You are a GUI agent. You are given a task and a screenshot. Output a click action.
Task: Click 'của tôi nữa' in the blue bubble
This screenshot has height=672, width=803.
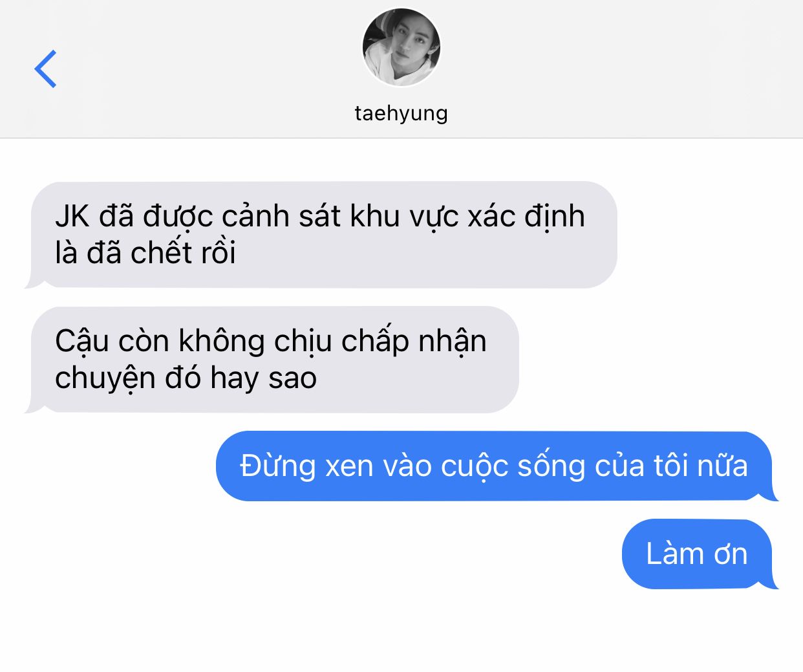tap(671, 466)
